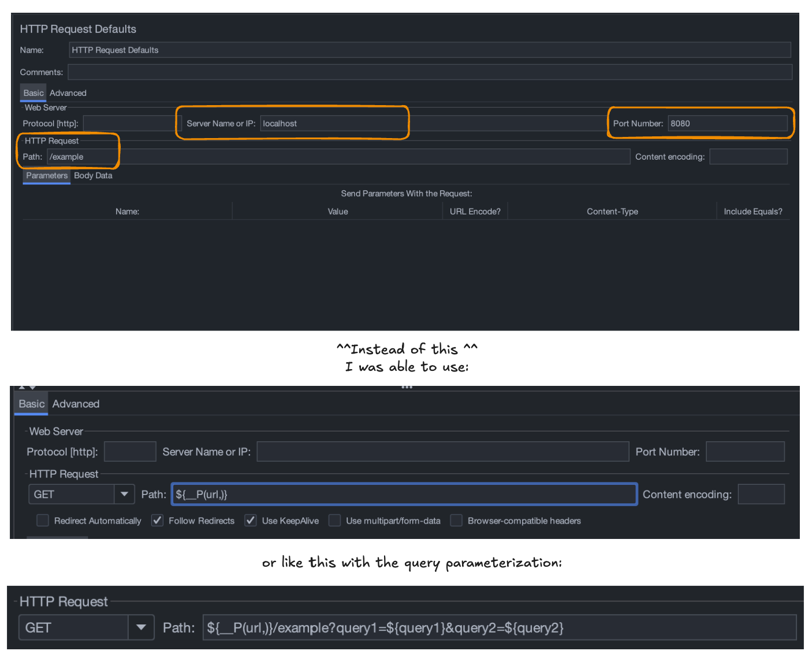The width and height of the screenshot is (812, 662).
Task: Toggle Browser-compatible headers on
Action: click(456, 520)
